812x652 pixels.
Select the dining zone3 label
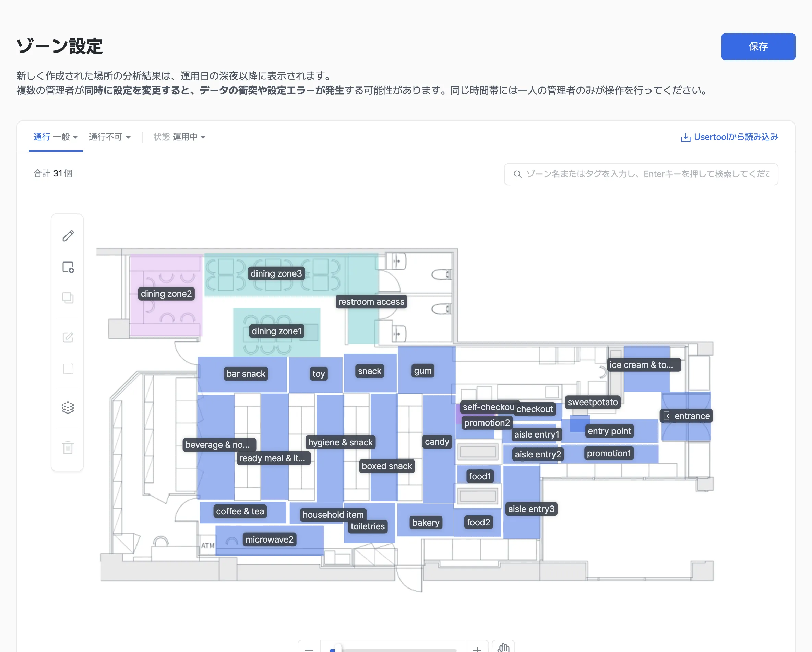276,273
